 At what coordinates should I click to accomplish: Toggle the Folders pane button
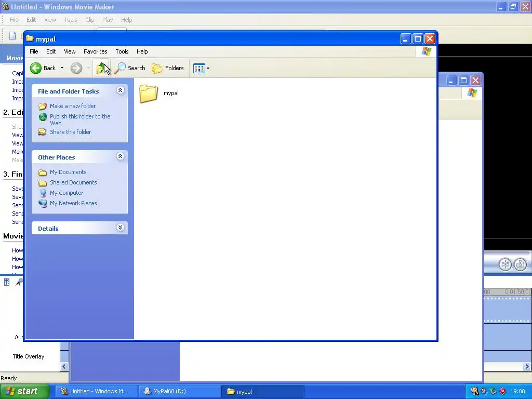(168, 68)
